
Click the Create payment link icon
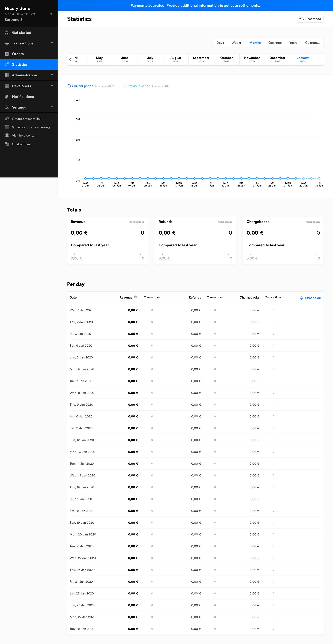tap(7, 119)
